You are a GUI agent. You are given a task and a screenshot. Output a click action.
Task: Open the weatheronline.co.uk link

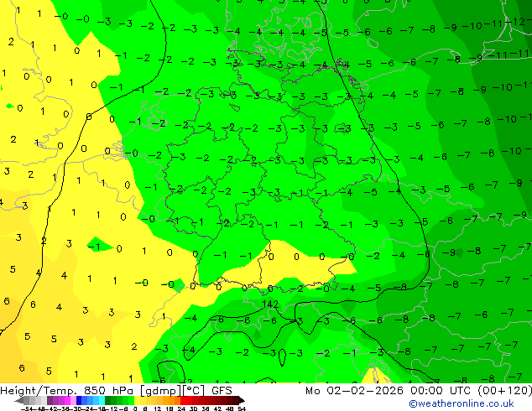[x=462, y=403]
